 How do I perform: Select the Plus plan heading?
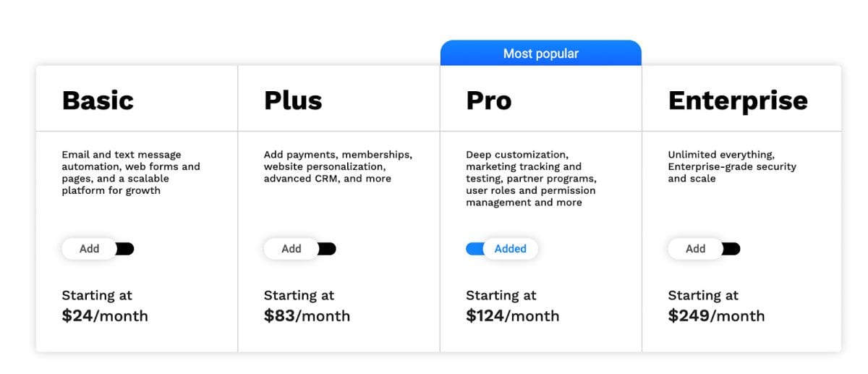click(x=293, y=101)
